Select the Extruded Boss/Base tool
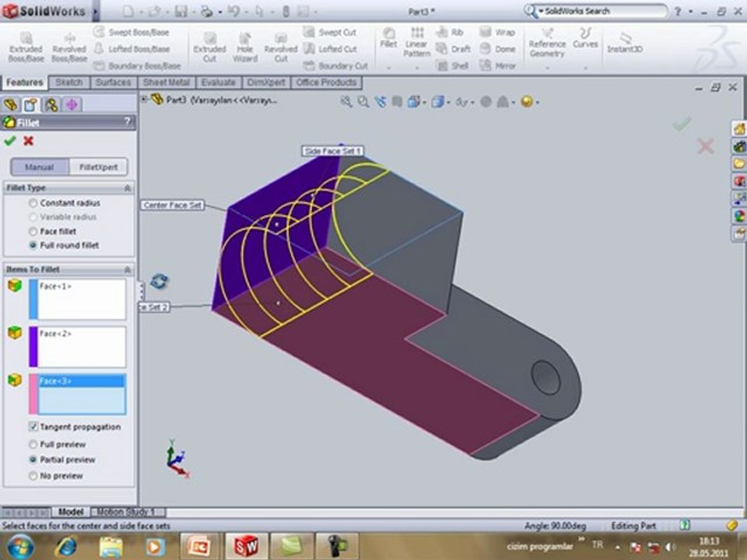 click(26, 47)
